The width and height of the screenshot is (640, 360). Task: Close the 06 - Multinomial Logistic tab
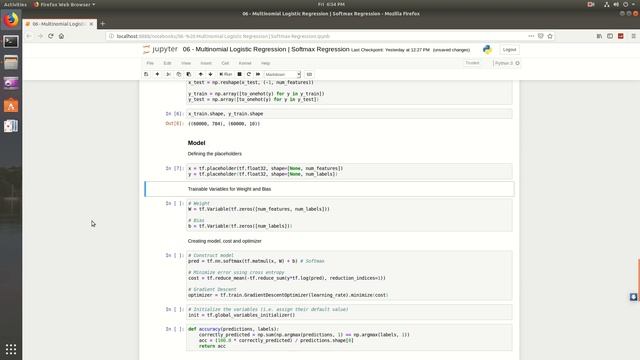91,24
